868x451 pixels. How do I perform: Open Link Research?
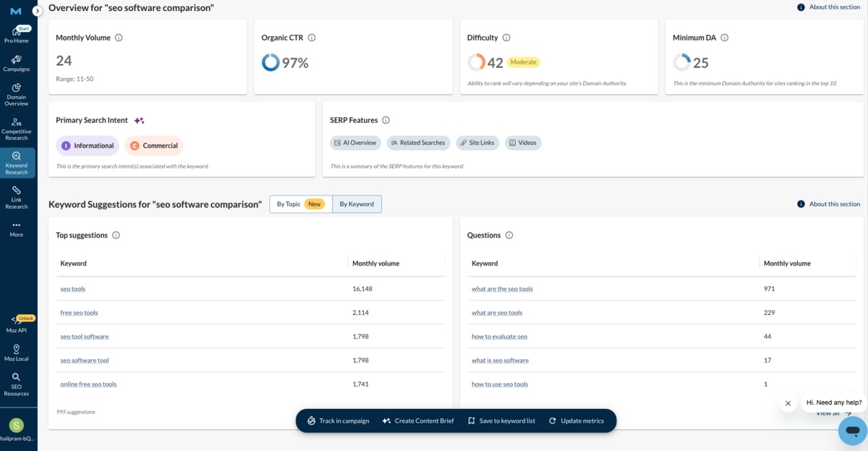click(17, 198)
